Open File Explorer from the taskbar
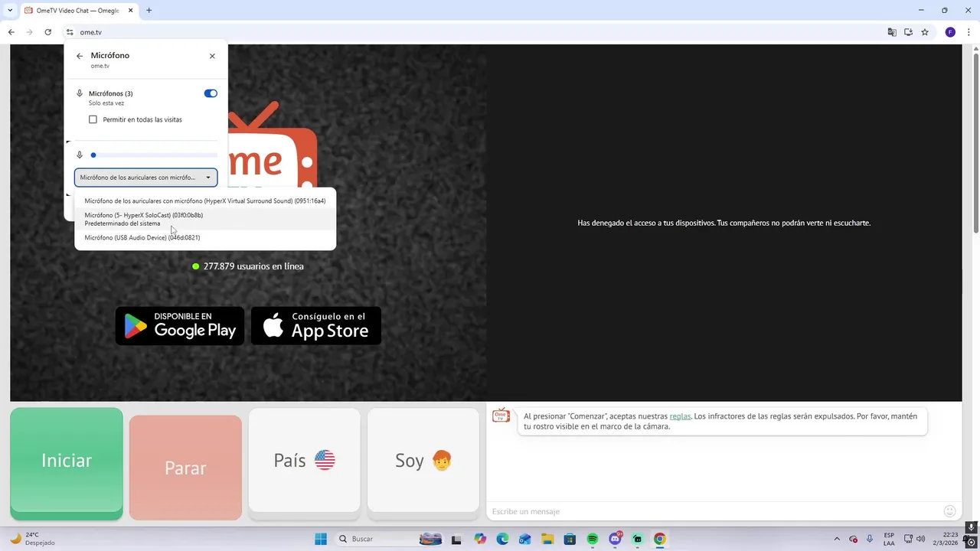 [547, 539]
